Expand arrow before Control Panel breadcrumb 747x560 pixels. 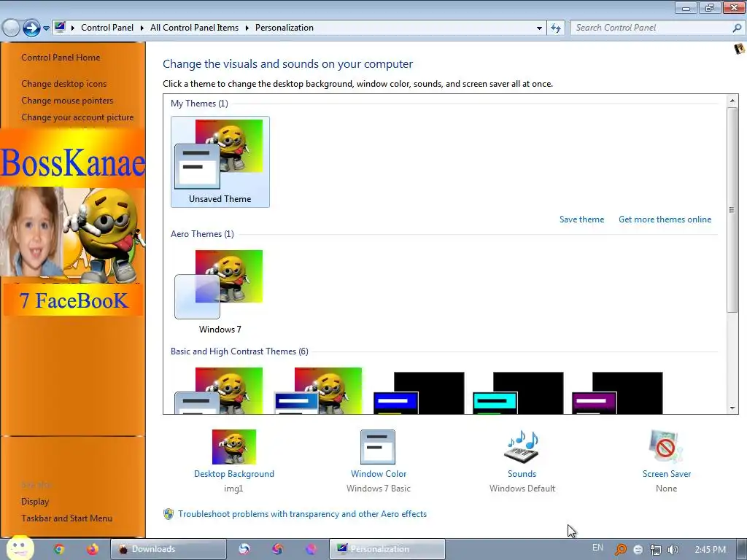[73, 28]
